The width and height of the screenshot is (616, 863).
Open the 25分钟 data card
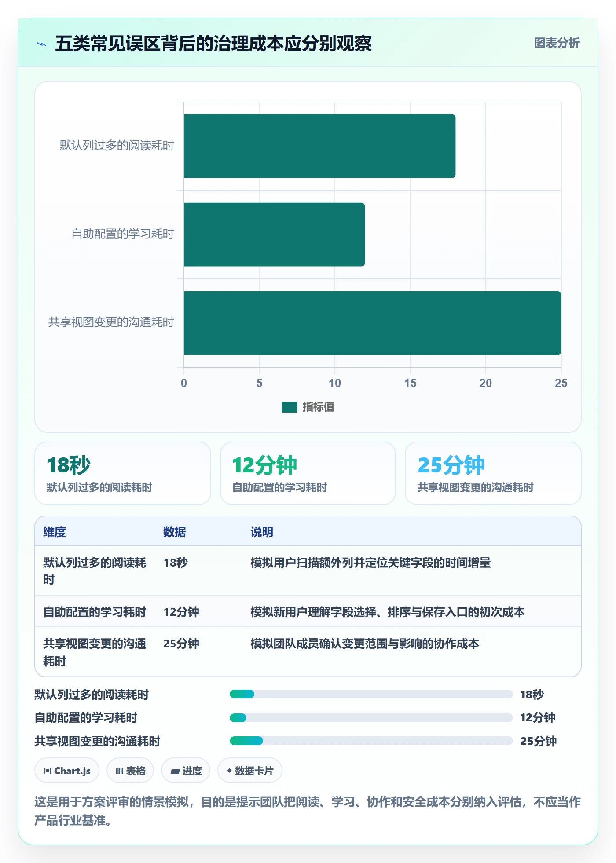[493, 473]
